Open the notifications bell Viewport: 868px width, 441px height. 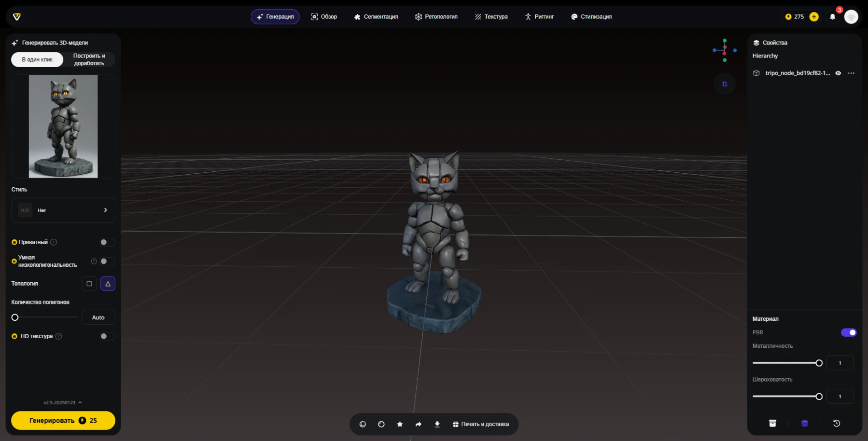[x=832, y=17]
